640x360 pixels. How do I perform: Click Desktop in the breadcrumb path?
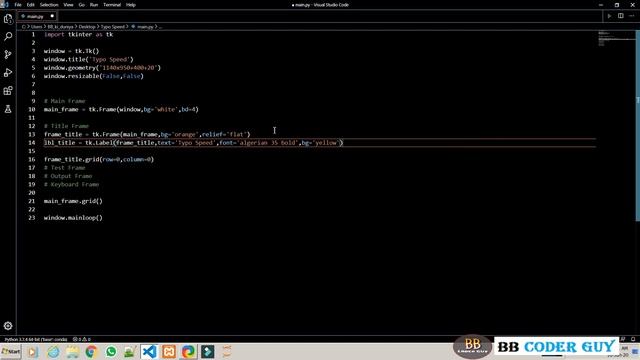[x=87, y=27]
